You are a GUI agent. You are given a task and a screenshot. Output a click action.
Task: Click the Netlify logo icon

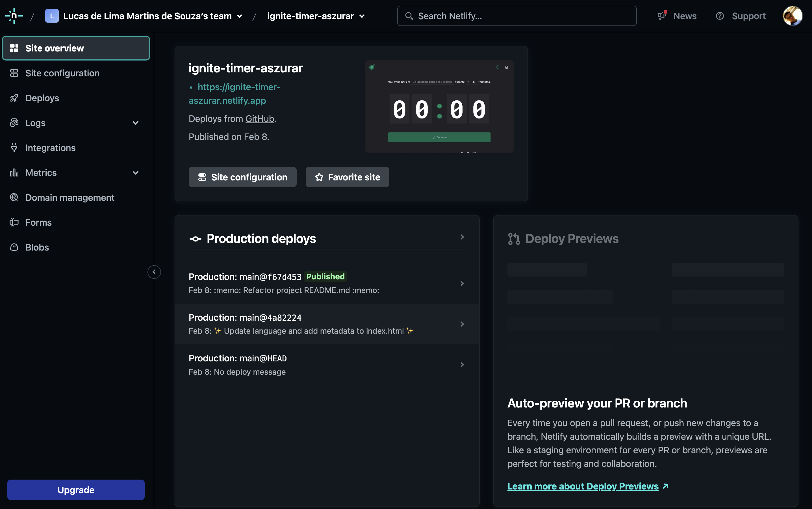coord(14,16)
